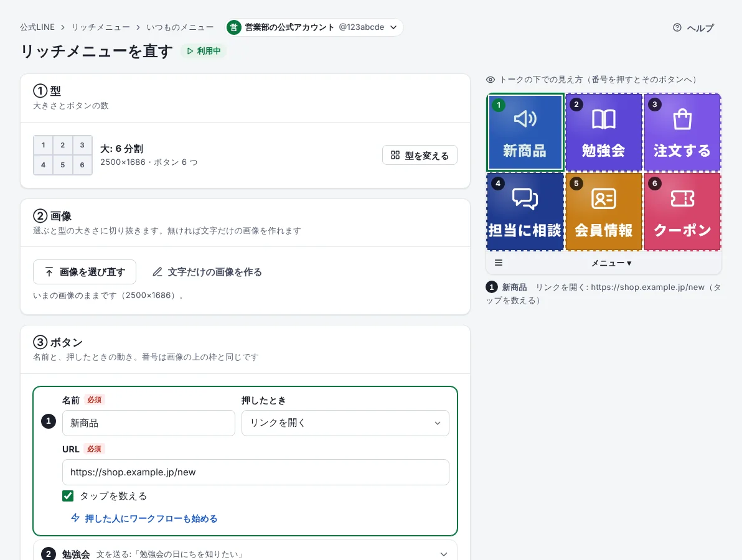Click the preview summary text for 新商品
Screen dimensions: 742x560
[603, 294]
